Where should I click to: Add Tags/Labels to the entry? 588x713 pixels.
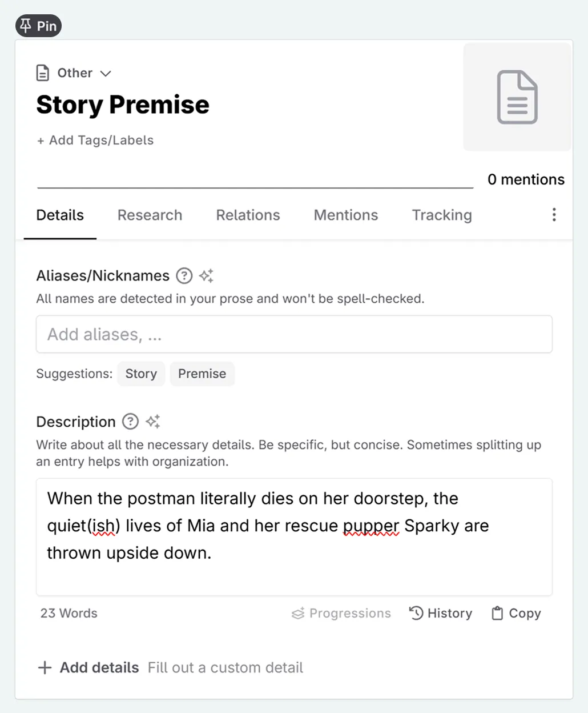[95, 140]
